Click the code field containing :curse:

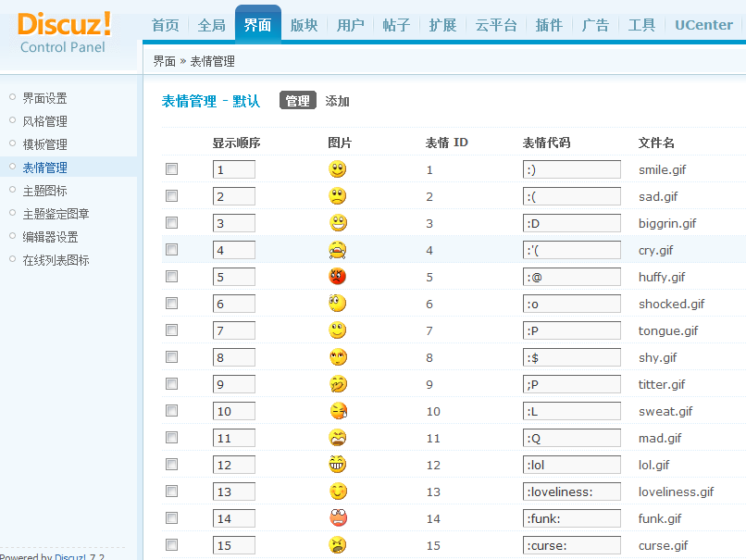[x=572, y=545]
